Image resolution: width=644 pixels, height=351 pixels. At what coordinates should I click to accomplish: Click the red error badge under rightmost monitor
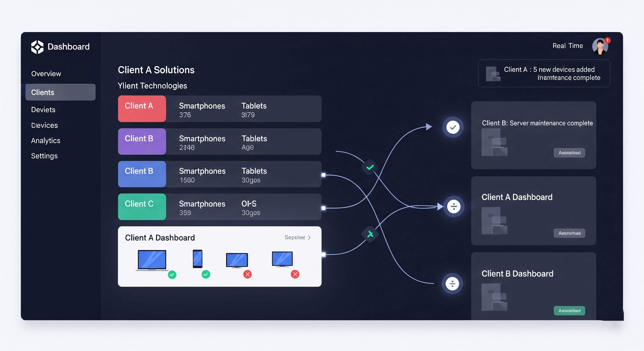pyautogui.click(x=295, y=274)
